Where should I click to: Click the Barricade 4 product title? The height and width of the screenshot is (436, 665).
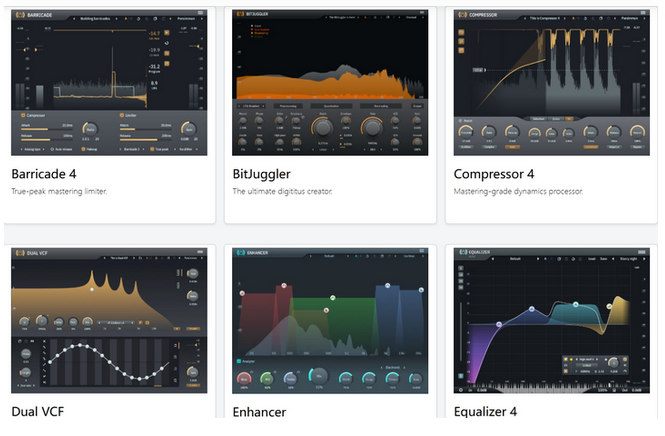tap(44, 174)
